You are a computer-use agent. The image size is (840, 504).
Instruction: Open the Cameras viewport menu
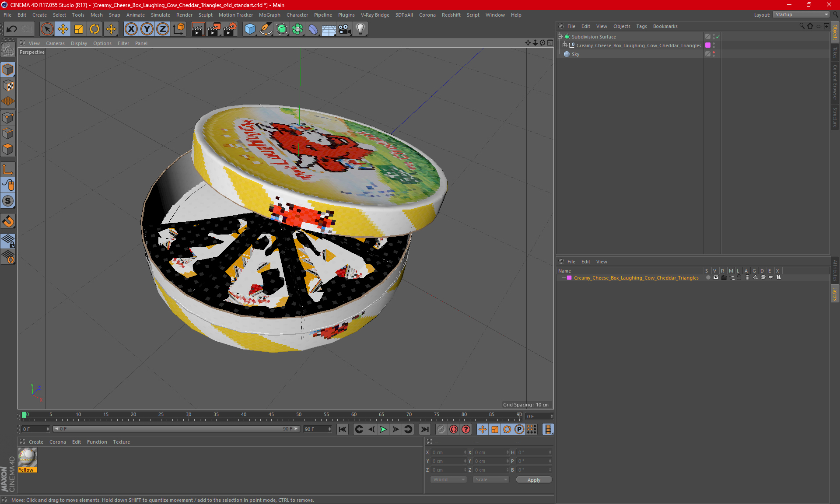[55, 43]
